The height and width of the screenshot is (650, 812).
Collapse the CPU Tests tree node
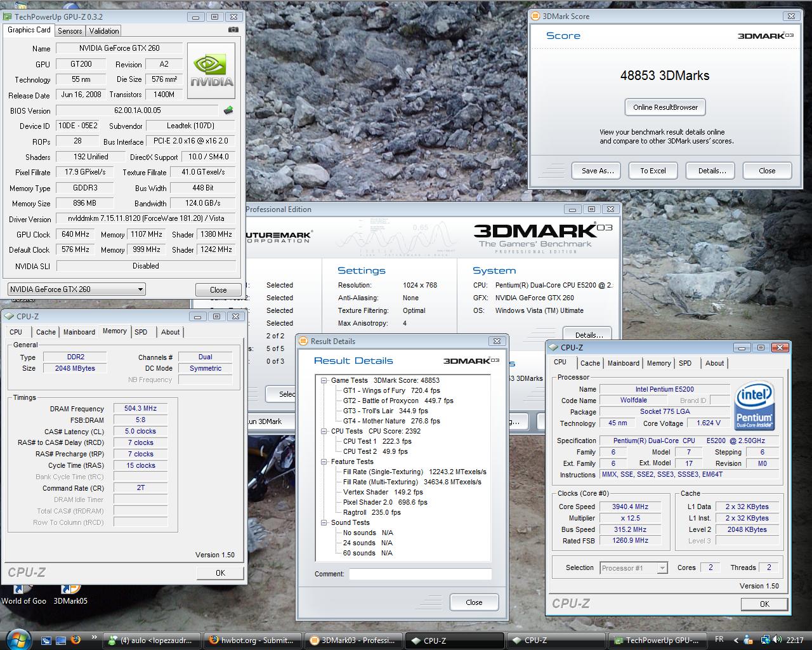coord(324,431)
